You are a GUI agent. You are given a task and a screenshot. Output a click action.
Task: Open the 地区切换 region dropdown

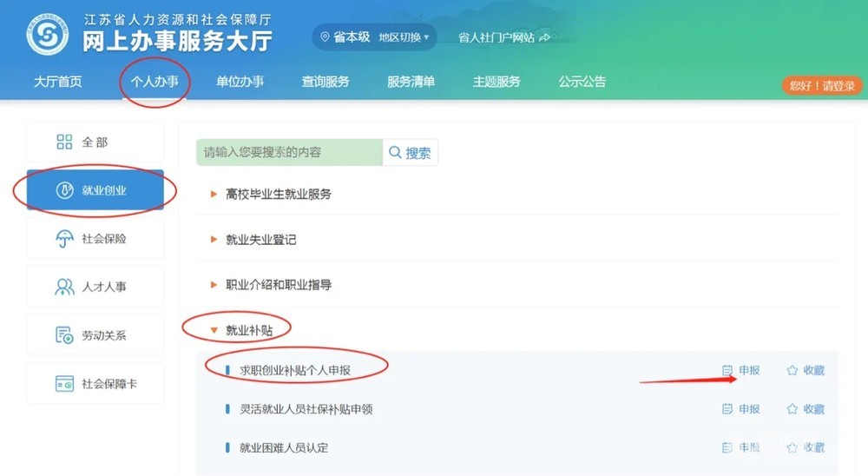(404, 37)
